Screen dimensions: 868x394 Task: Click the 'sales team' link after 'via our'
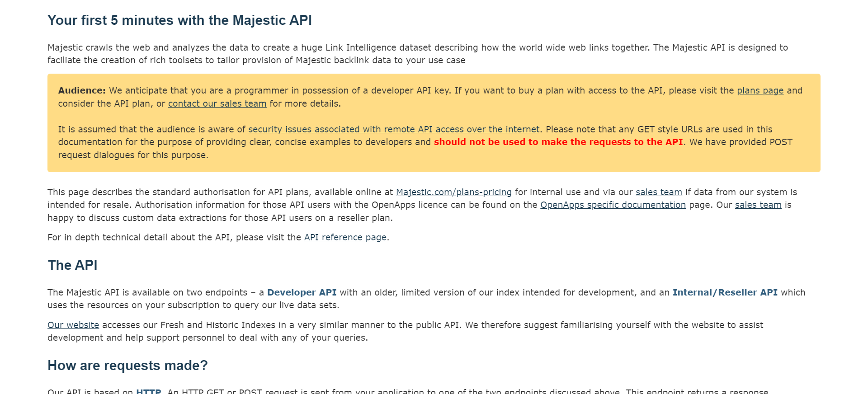pyautogui.click(x=659, y=192)
